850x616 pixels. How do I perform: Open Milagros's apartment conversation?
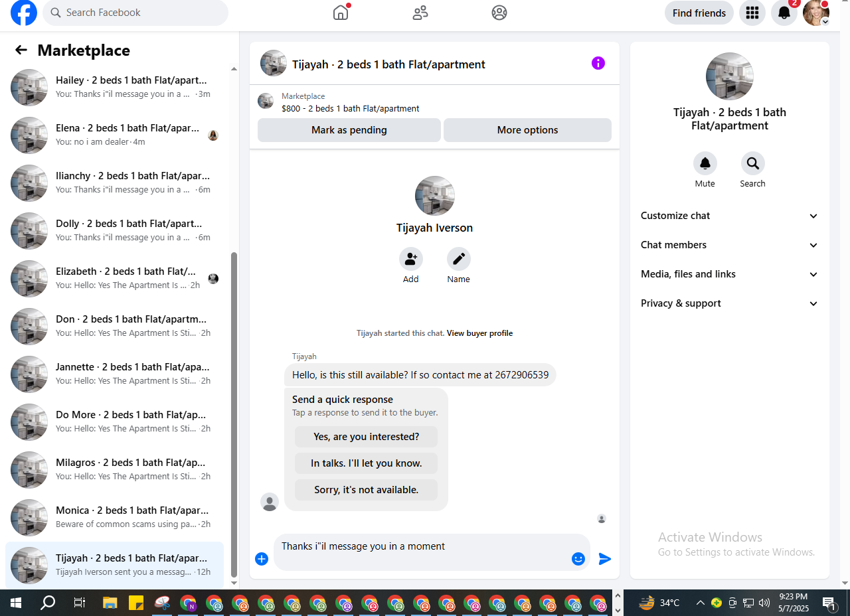(x=114, y=470)
